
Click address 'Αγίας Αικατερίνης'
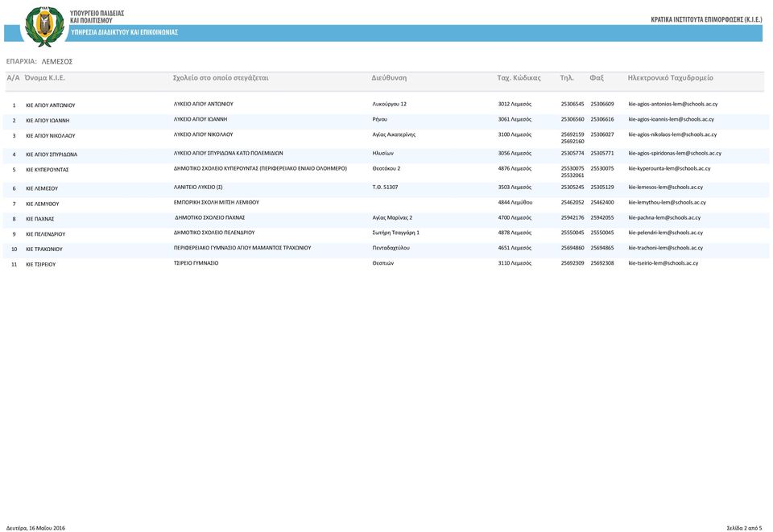click(x=394, y=134)
